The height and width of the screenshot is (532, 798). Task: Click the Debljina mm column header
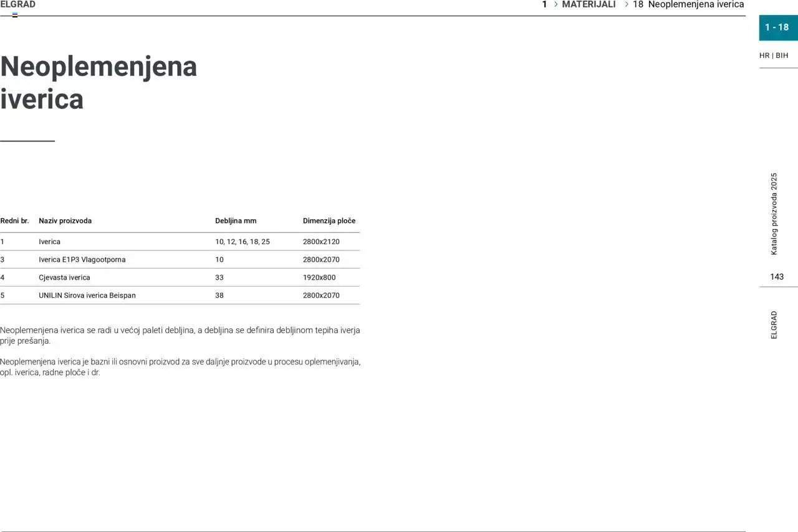[236, 221]
